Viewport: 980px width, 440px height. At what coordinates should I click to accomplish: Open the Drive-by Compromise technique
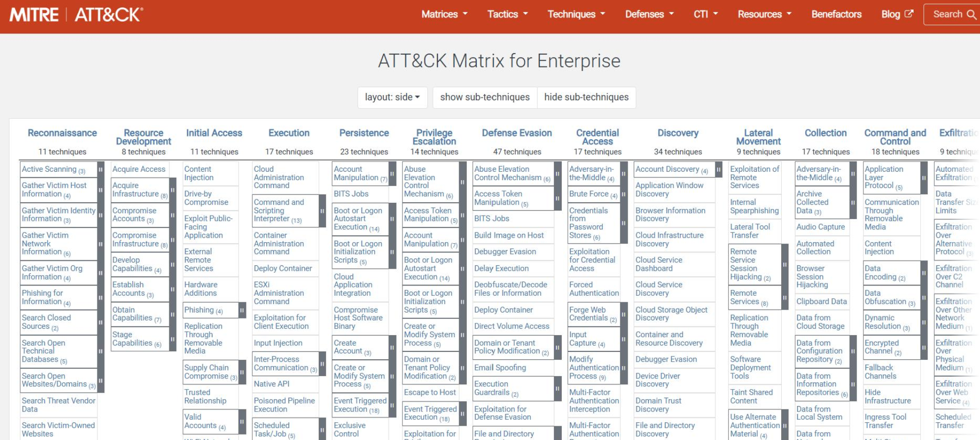pos(206,198)
